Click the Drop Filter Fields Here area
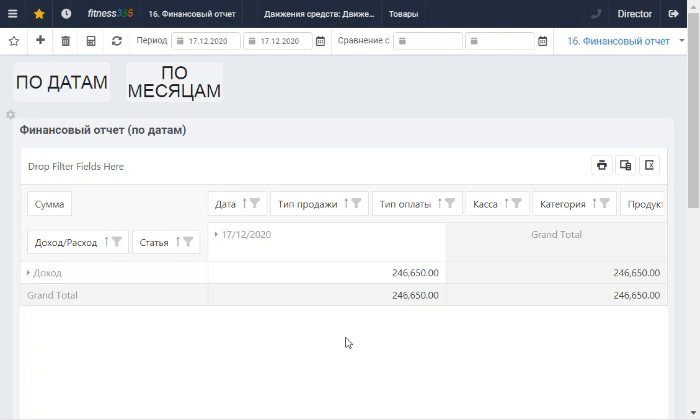The image size is (700, 420). (76, 166)
